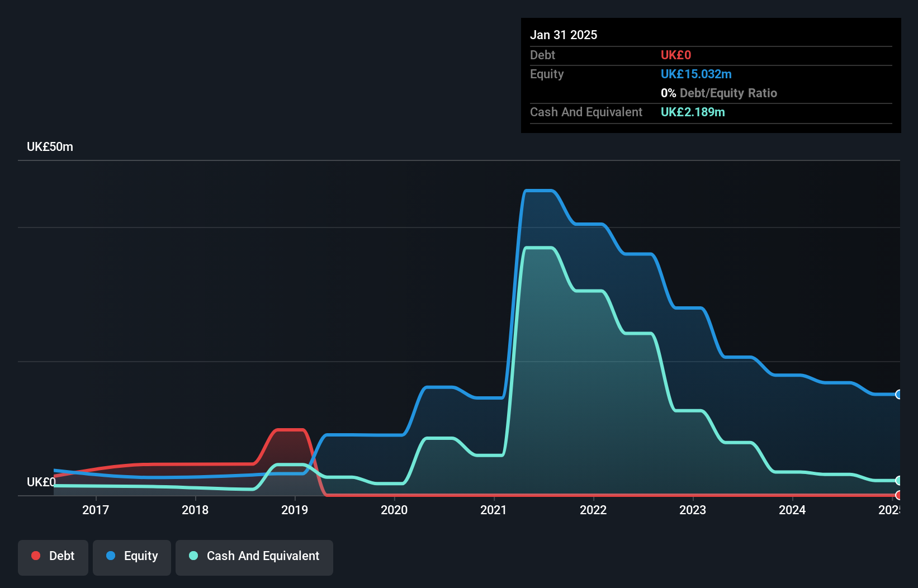Screen dimensions: 918x588
Task: Click the UK£15.032m equity value
Action: pos(696,74)
